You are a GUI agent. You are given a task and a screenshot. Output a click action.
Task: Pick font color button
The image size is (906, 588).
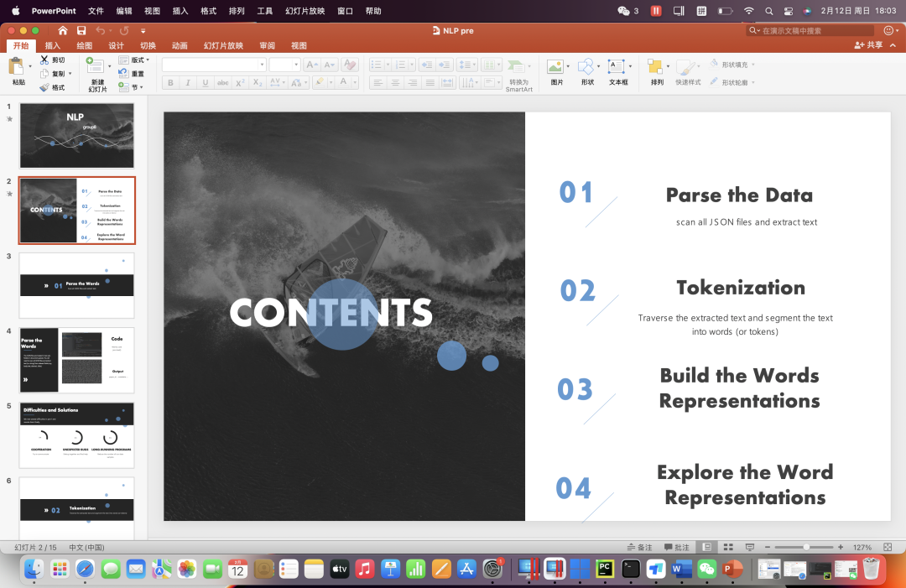[343, 82]
